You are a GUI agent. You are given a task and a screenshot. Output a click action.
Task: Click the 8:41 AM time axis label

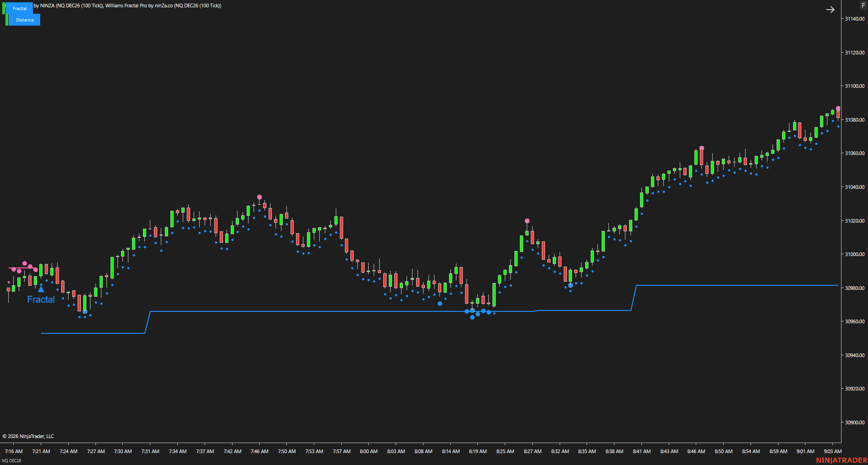point(642,451)
